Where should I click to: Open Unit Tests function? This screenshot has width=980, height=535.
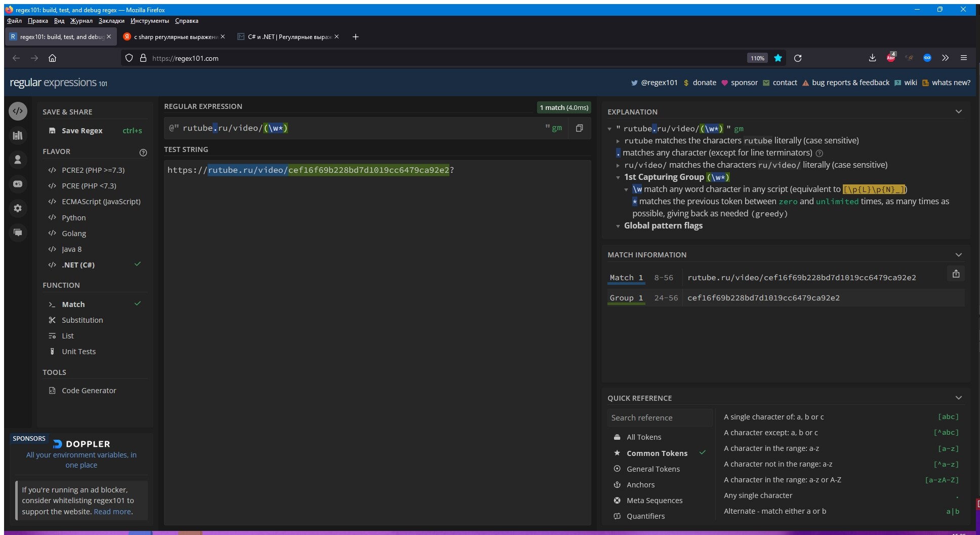tap(78, 352)
